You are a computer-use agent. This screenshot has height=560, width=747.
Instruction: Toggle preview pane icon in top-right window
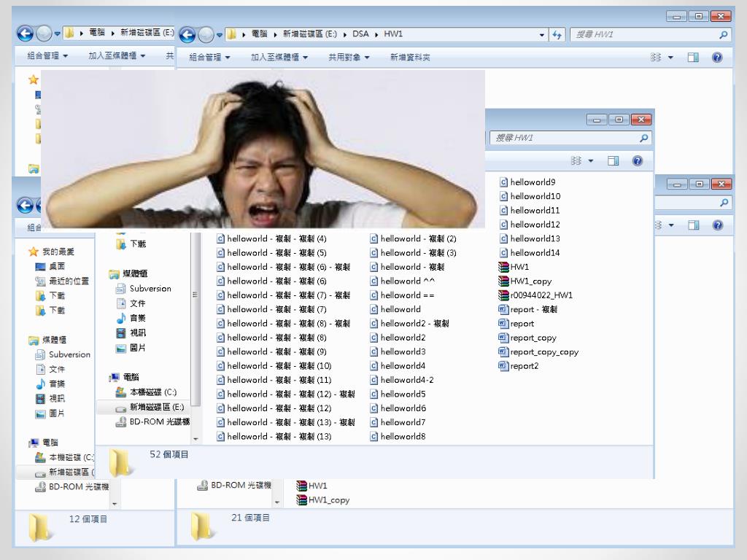pyautogui.click(x=693, y=58)
